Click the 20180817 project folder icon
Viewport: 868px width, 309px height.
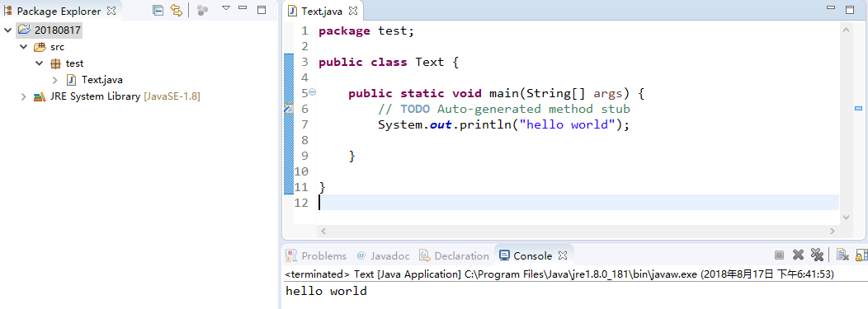pos(24,29)
